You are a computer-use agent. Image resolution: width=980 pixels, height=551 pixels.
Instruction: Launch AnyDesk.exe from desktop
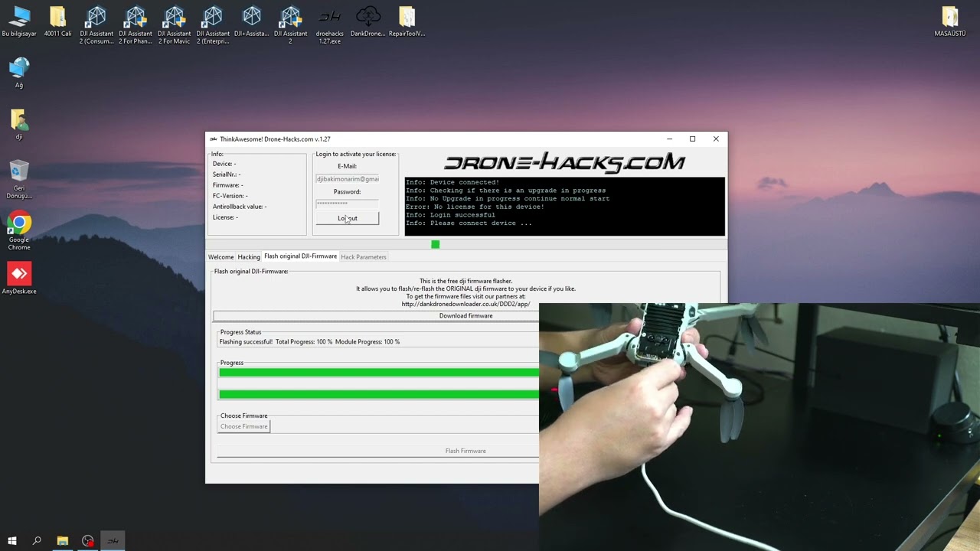[x=19, y=279]
